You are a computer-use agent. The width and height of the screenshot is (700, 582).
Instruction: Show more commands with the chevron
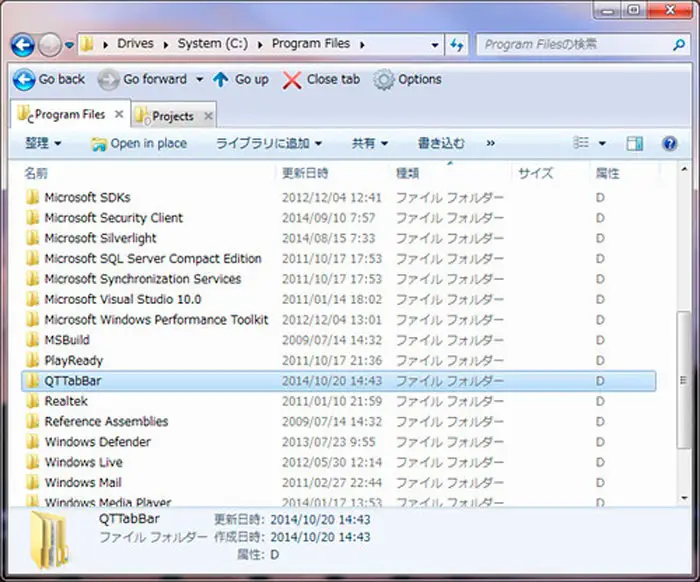(491, 143)
